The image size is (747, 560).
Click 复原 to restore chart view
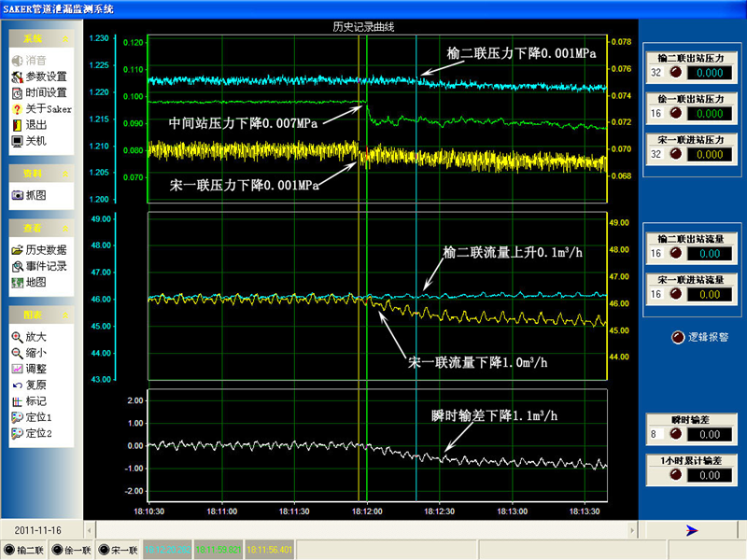[35, 385]
